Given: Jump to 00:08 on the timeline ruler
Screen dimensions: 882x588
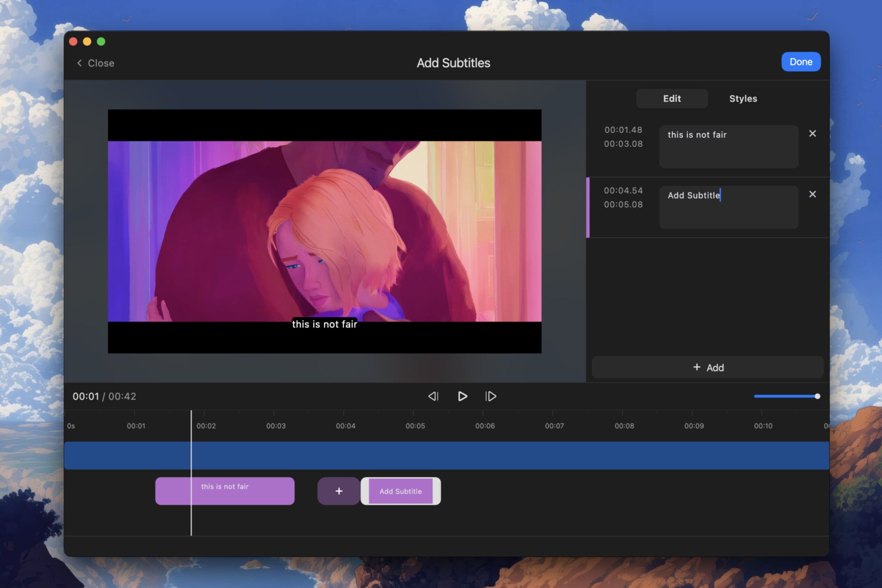Looking at the screenshot, I should 624,426.
